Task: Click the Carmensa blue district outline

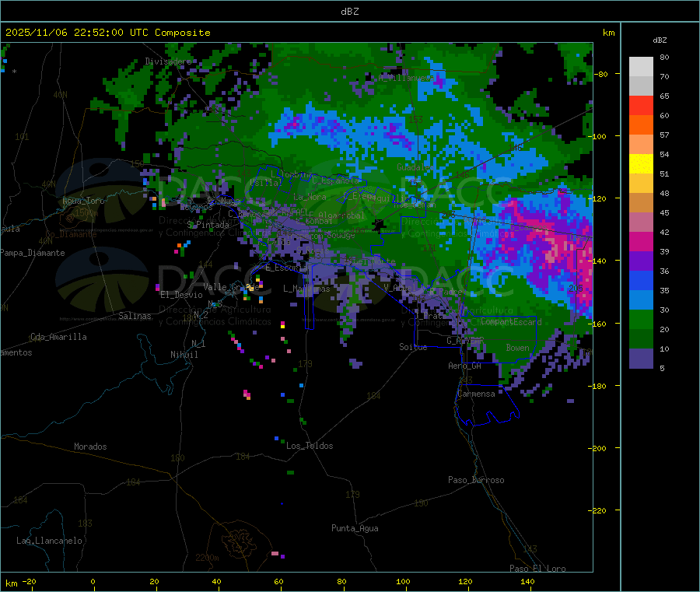Action: (x=487, y=405)
